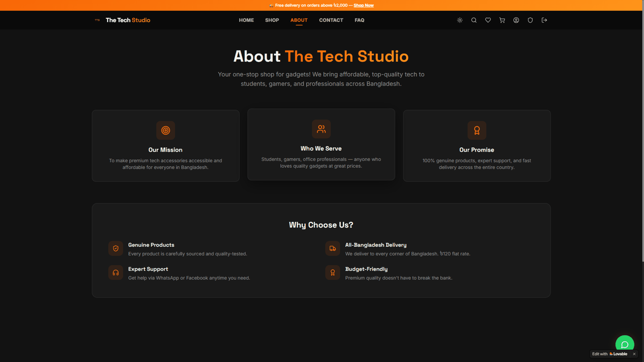Viewport: 644px width, 362px height.
Task: Open the search magnifier icon
Action: coord(474,20)
